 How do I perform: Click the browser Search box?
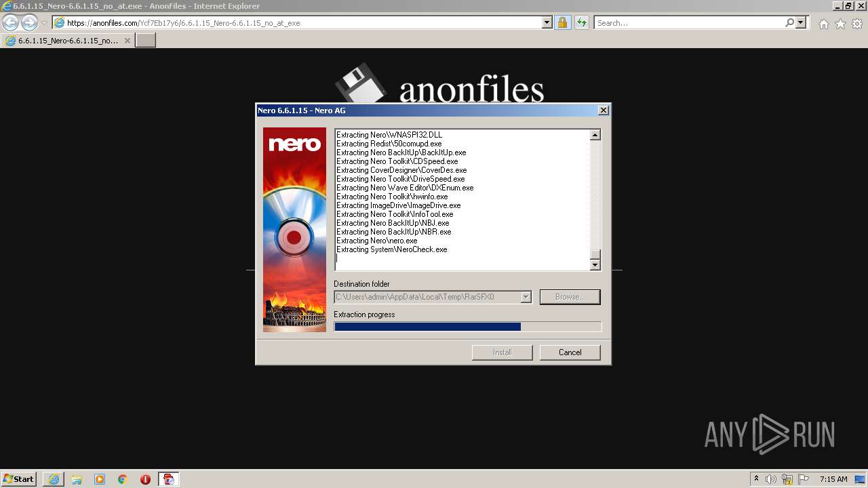689,22
